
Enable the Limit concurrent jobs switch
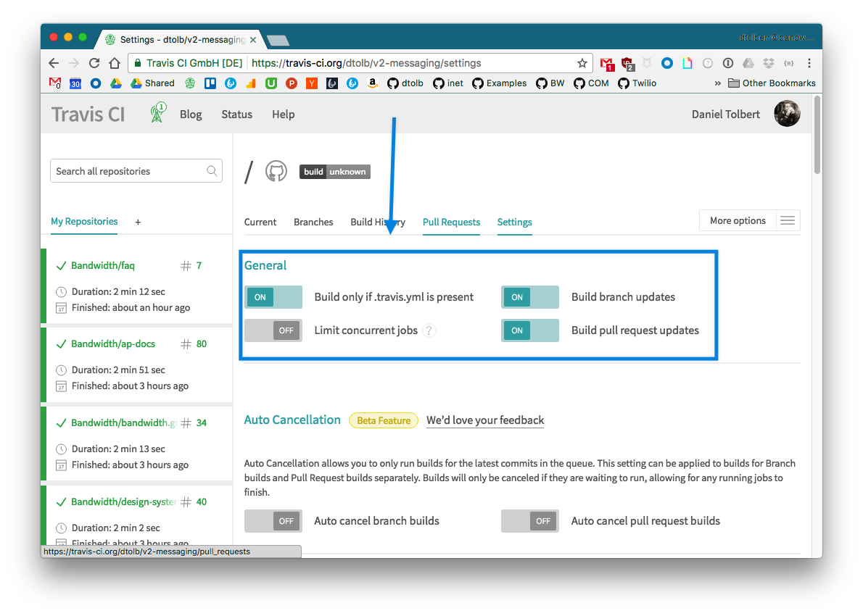[273, 330]
